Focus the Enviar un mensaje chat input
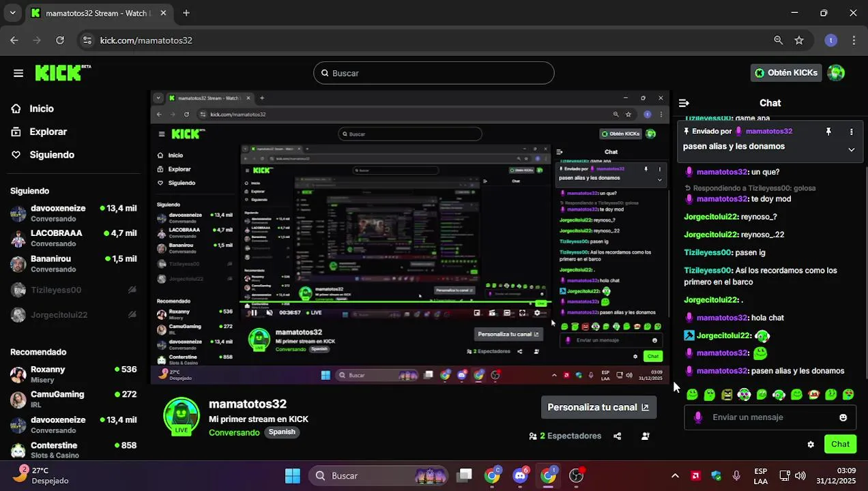This screenshot has width=868, height=491. pos(770,417)
